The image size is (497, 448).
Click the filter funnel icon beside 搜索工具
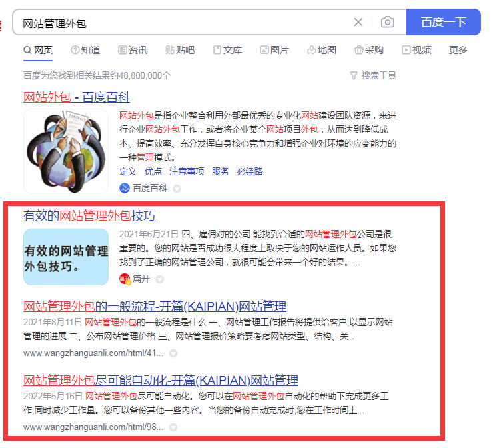pos(354,75)
